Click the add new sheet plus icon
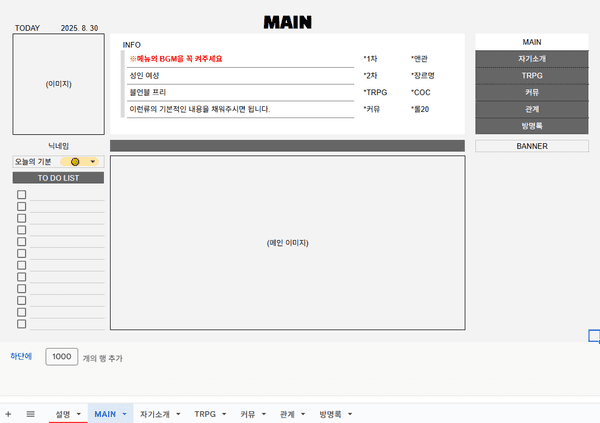Viewport: 600px width, 423px height. point(9,413)
